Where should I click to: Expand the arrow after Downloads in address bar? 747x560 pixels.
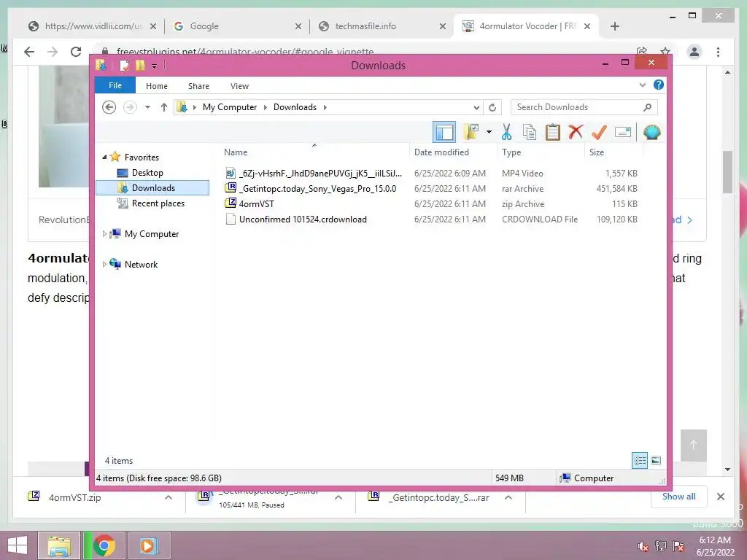point(325,107)
